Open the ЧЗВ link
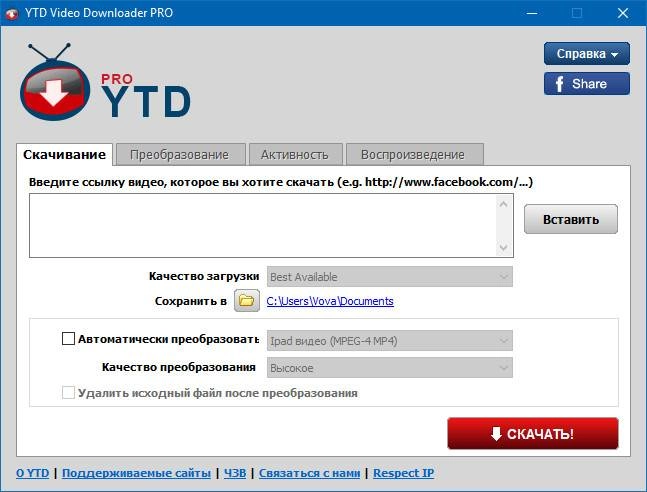 click(x=235, y=473)
